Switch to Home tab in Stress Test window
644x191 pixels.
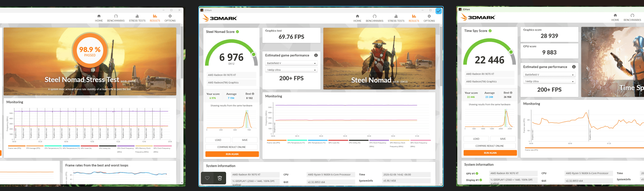tap(99, 18)
